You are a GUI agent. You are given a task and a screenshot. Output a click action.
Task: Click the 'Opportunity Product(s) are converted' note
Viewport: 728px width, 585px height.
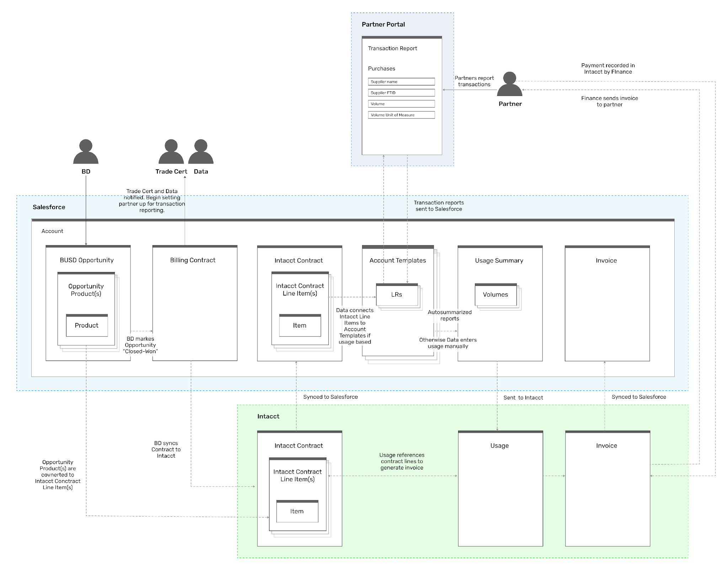point(58,475)
